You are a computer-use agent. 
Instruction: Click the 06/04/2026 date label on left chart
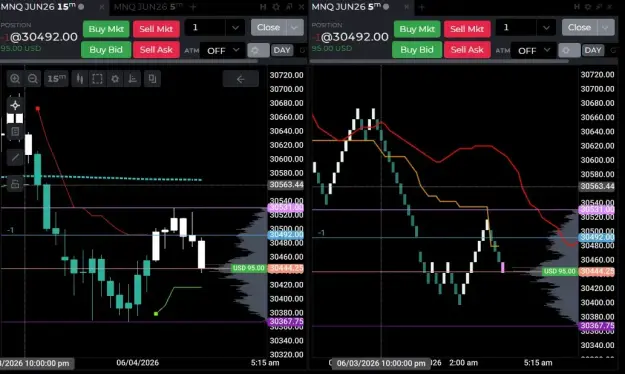(138, 363)
